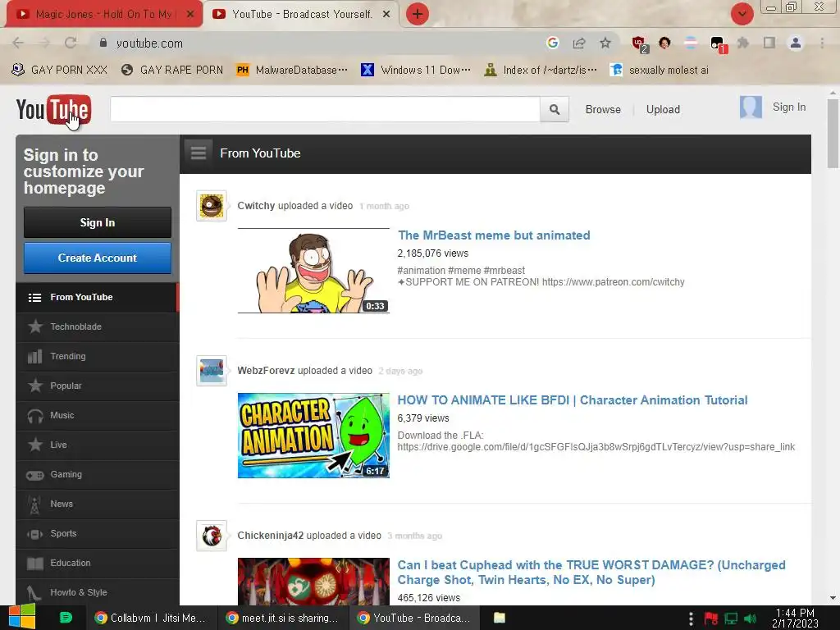This screenshot has height=630, width=840.
Task: Click the share page icon in address bar
Action: coord(579,43)
